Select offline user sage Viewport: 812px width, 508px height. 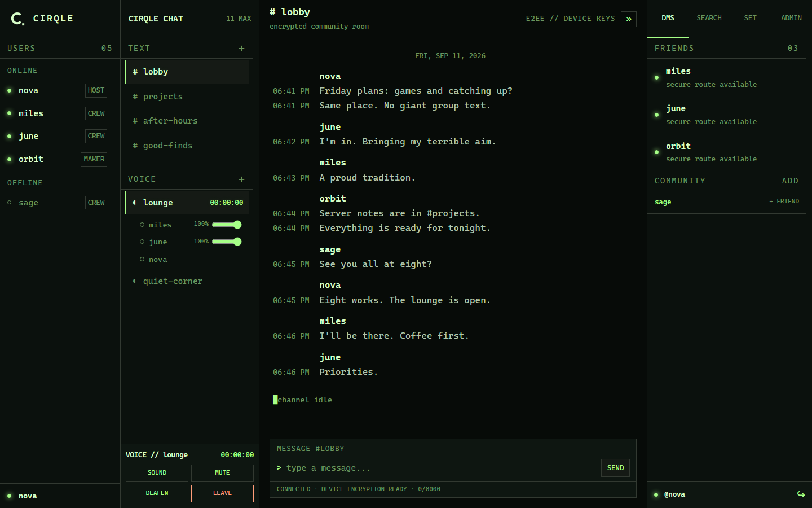(x=57, y=203)
